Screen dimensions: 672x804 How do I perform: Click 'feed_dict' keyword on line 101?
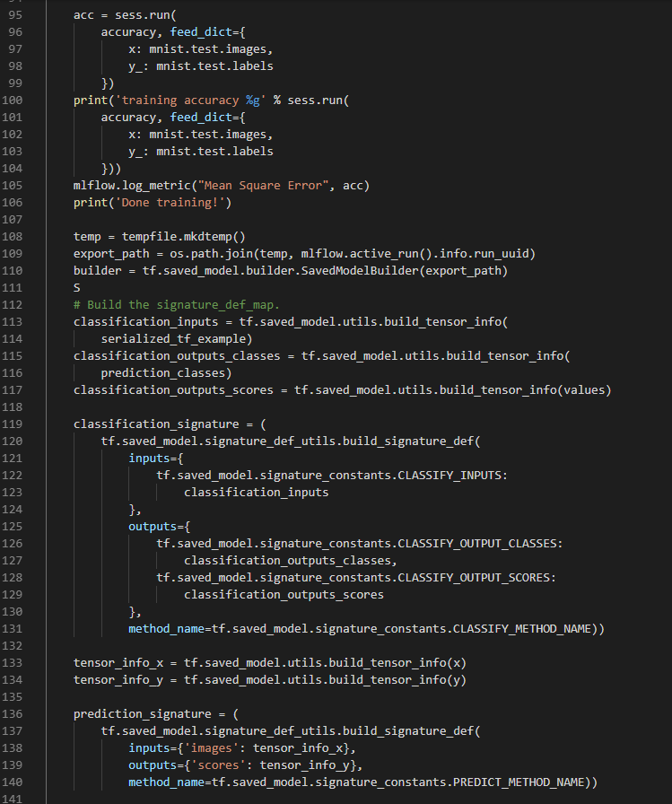[201, 117]
